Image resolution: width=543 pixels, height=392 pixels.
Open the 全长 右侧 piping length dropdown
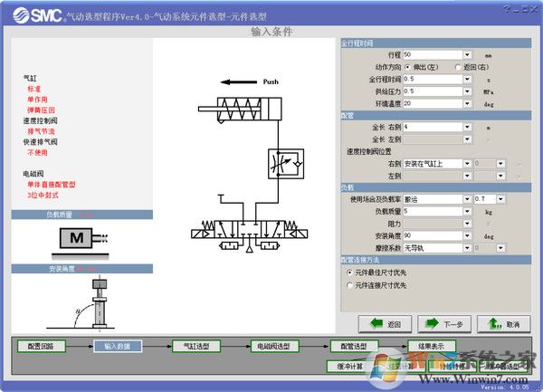point(467,127)
